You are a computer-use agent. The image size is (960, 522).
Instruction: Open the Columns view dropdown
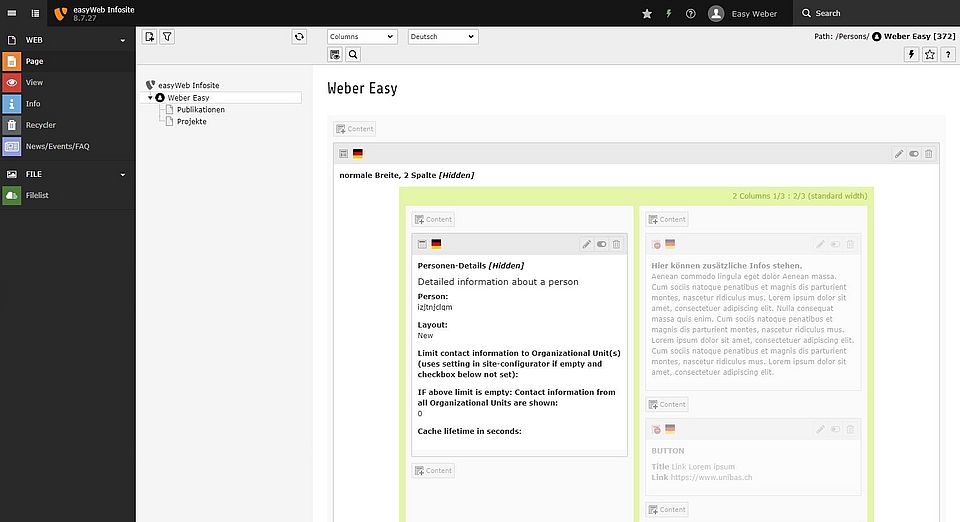(x=362, y=37)
